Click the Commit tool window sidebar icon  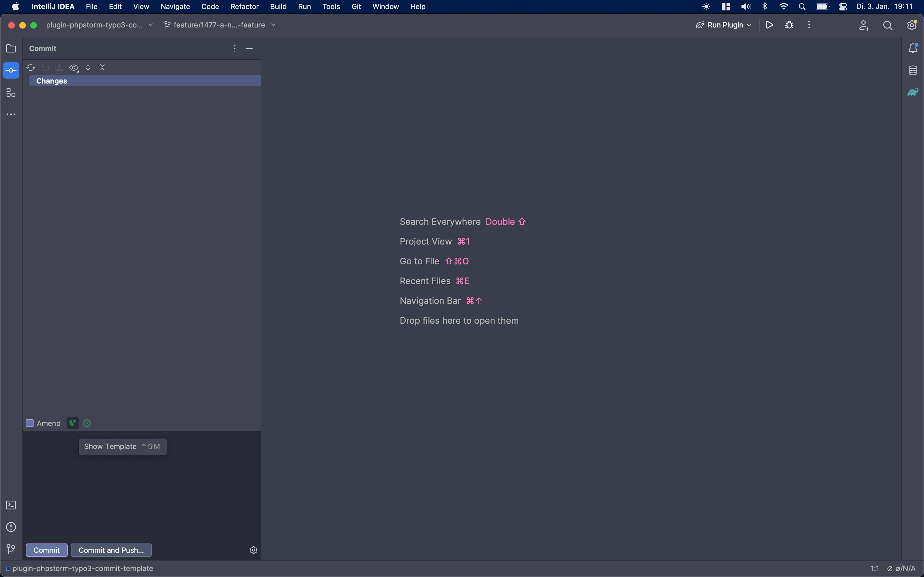point(11,71)
